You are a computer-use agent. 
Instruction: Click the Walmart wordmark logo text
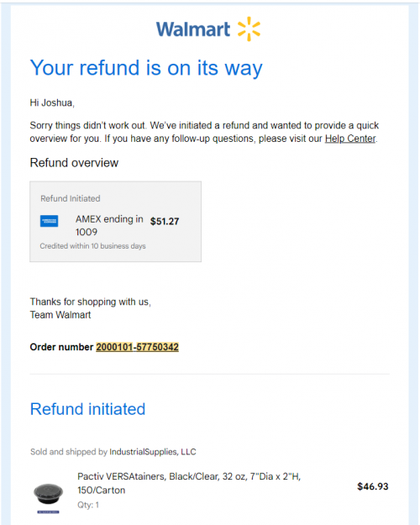(x=193, y=29)
